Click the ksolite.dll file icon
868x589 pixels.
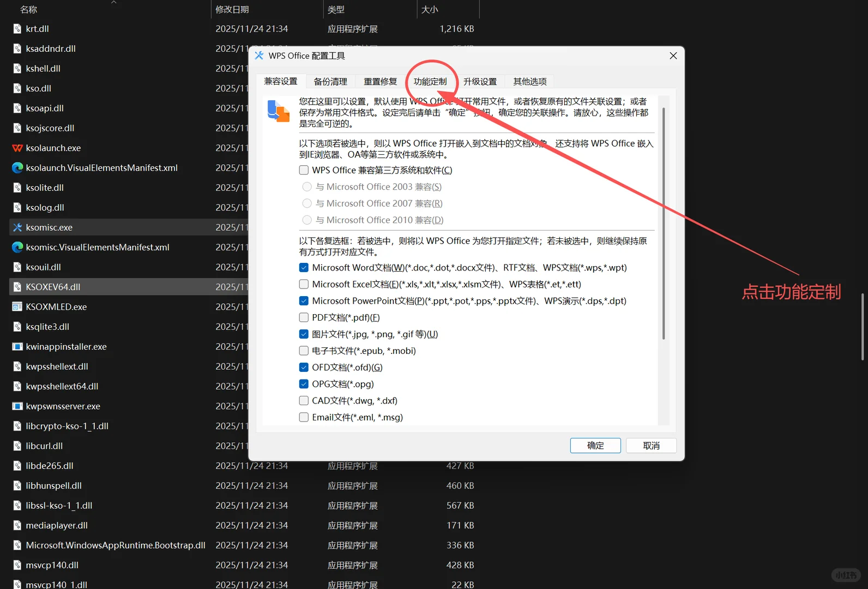[17, 188]
